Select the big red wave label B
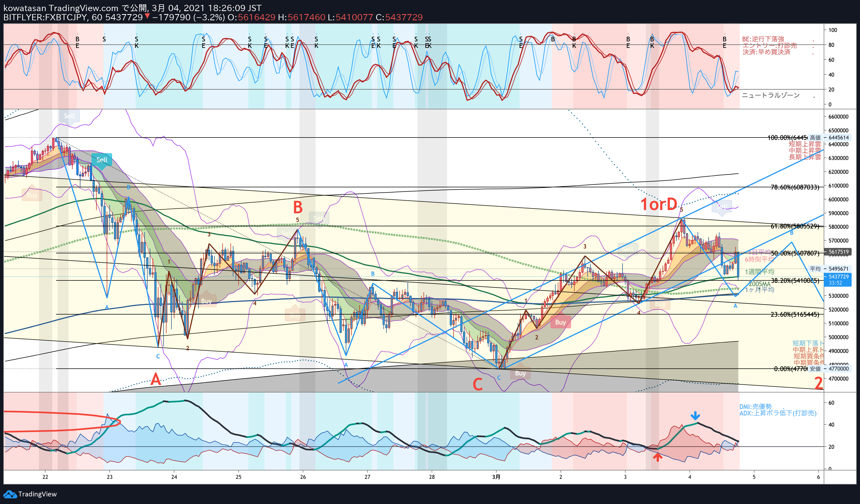 [298, 207]
